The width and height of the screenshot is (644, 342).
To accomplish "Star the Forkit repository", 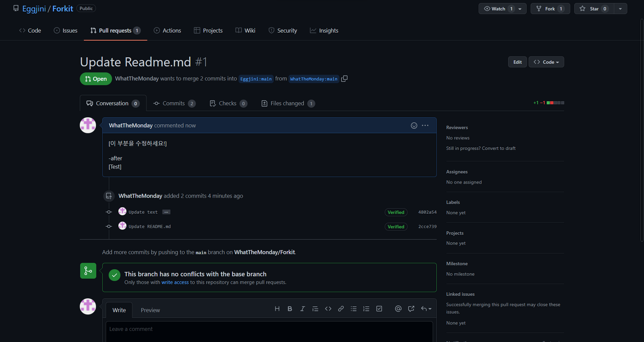I will pyautogui.click(x=594, y=9).
